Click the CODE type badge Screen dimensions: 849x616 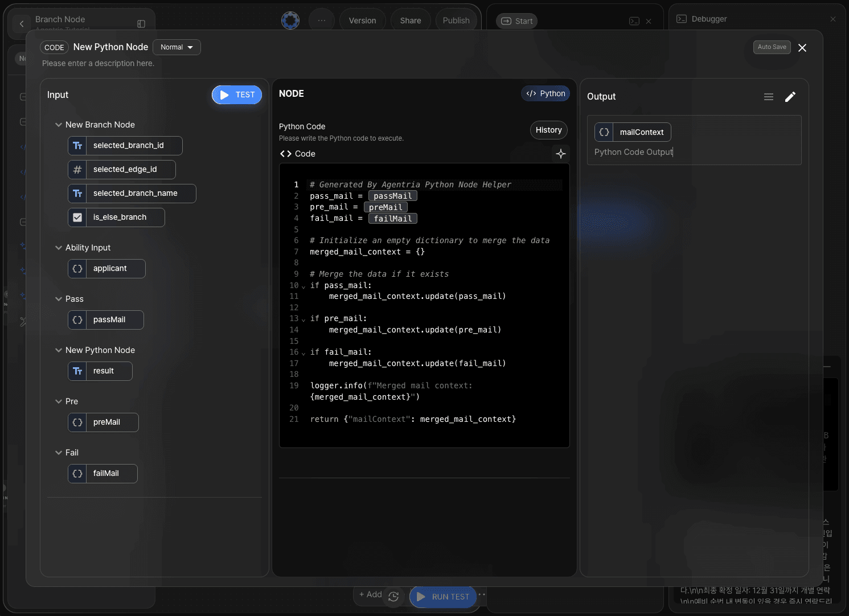(x=54, y=47)
